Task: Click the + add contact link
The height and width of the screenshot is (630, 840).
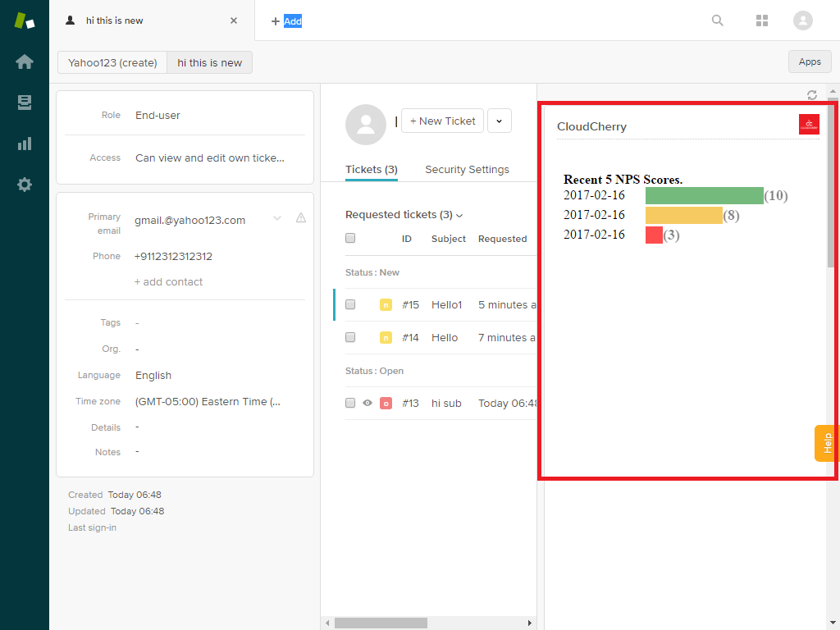Action: click(168, 281)
